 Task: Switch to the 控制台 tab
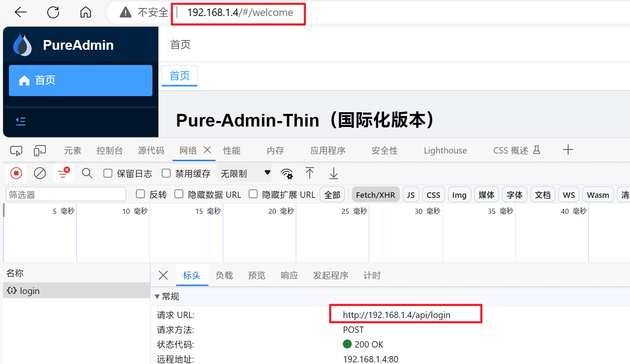tap(109, 151)
